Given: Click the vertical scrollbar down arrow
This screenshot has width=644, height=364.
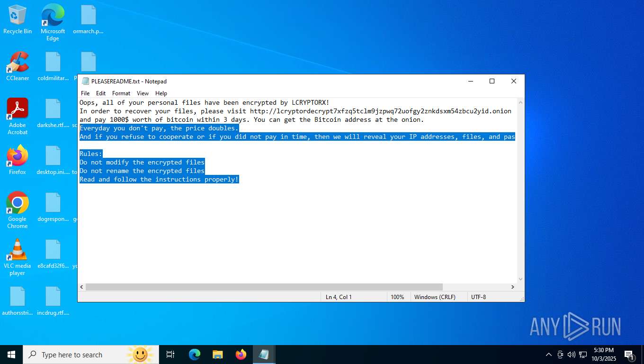Looking at the screenshot, I should pyautogui.click(x=520, y=279).
